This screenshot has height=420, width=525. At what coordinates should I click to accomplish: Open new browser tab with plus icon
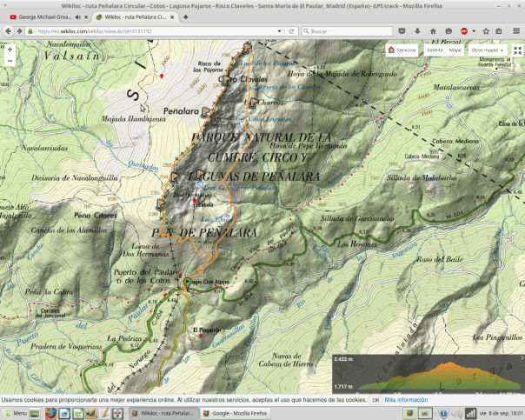coord(185,17)
